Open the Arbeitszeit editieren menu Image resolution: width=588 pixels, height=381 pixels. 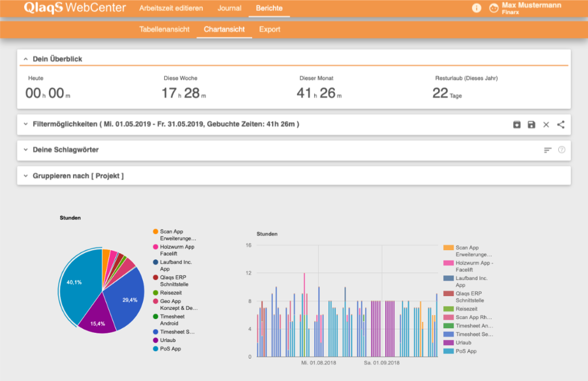click(171, 8)
